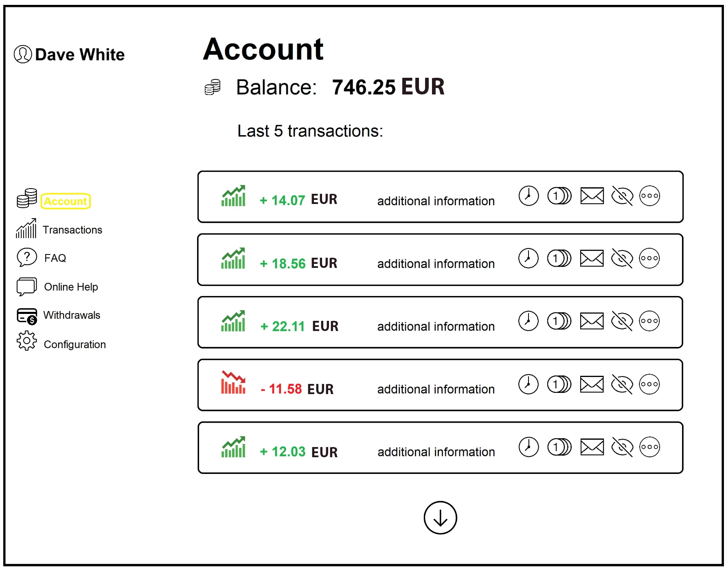Click the coins icon on +18.56 EUR transaction
The width and height of the screenshot is (728, 570).
point(559,259)
